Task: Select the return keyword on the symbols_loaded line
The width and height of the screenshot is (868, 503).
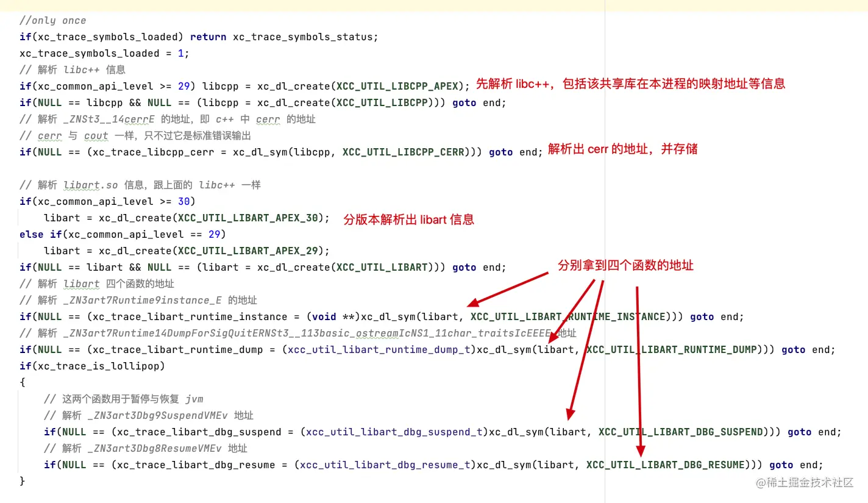Action: point(208,37)
